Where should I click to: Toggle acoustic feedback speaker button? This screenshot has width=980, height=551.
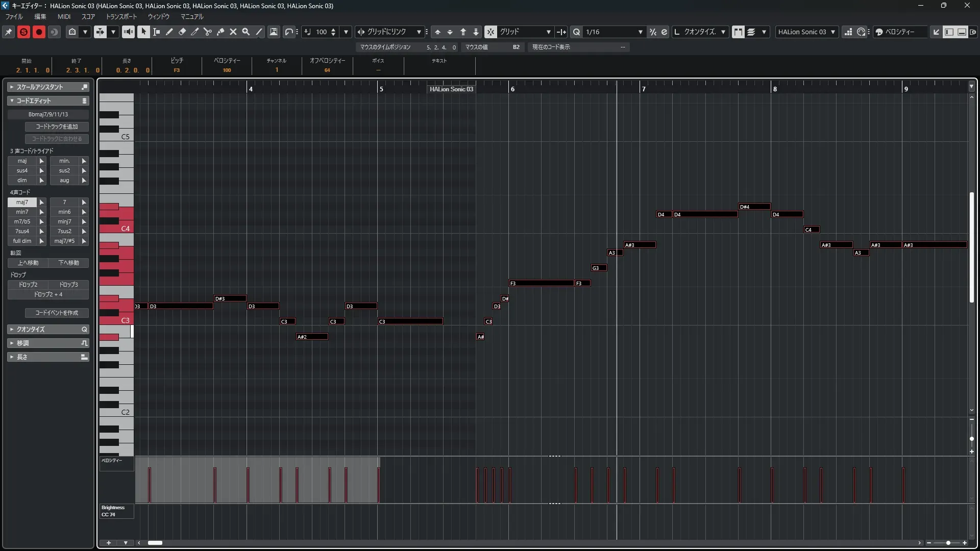[128, 32]
